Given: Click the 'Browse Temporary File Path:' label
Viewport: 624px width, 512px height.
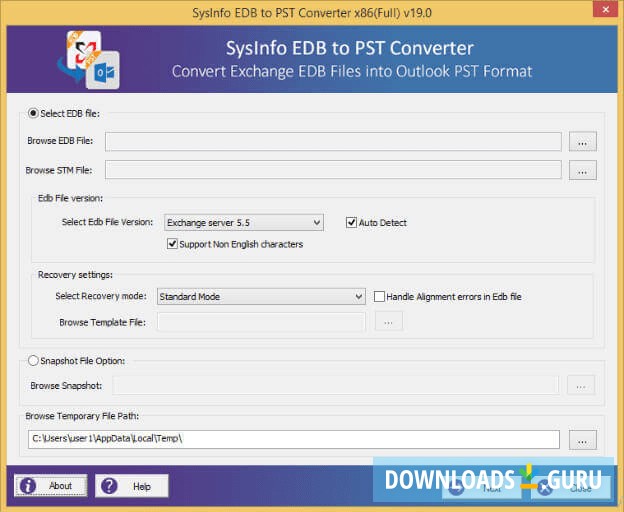Looking at the screenshot, I should 82,416.
